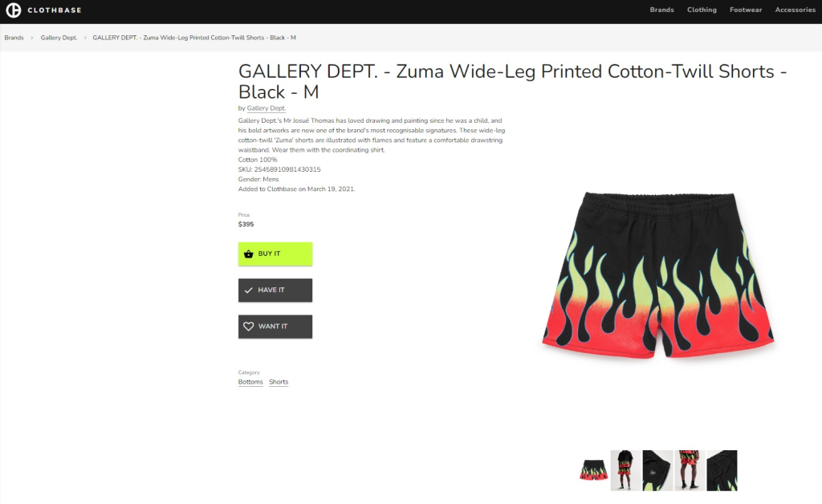The image size is (822, 504).
Task: Select the fifth black fabric detail thumbnail
Action: click(722, 470)
